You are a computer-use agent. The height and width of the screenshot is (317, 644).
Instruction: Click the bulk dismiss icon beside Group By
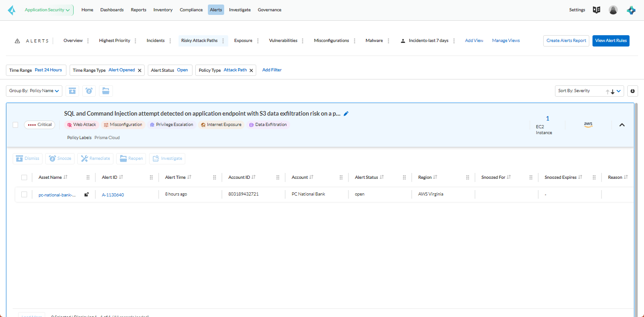point(72,91)
